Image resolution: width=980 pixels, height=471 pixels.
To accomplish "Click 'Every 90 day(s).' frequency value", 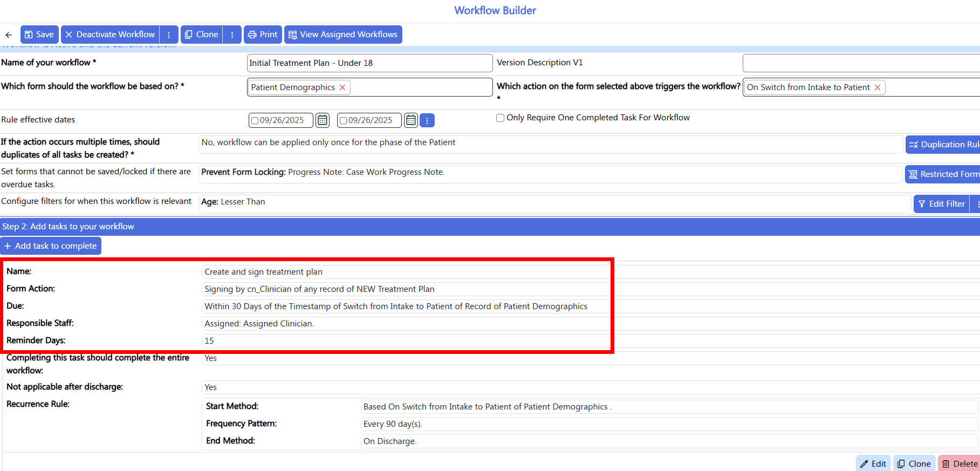I will (393, 424).
